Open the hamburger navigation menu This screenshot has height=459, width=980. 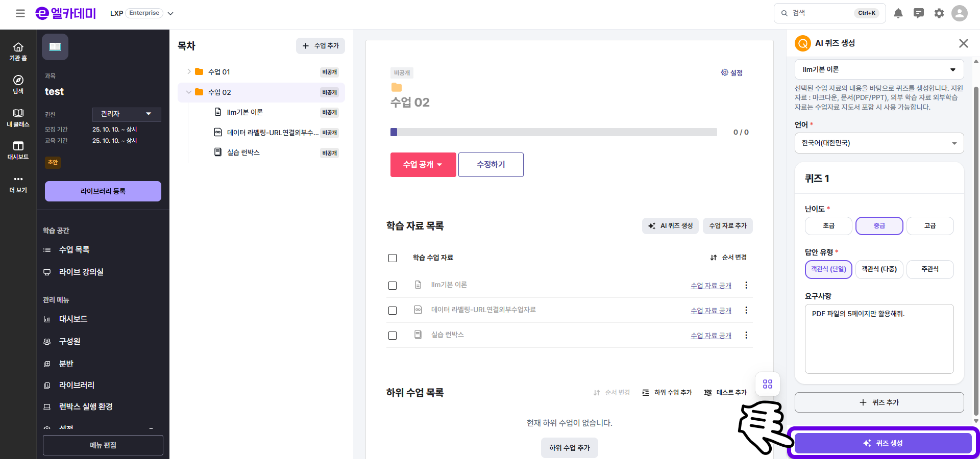pos(20,13)
